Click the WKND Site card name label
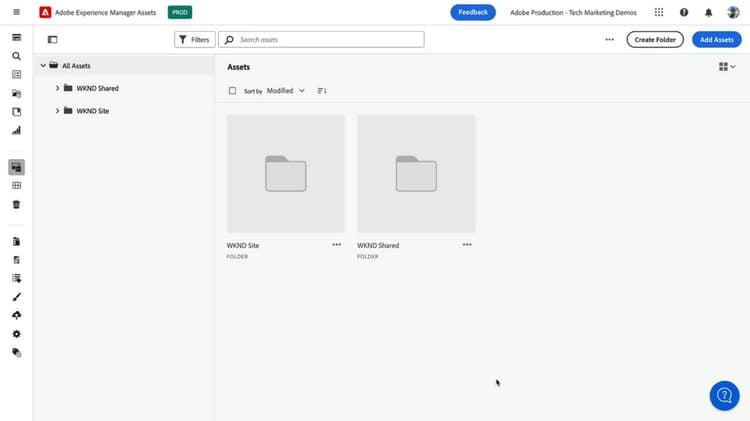 (x=243, y=245)
